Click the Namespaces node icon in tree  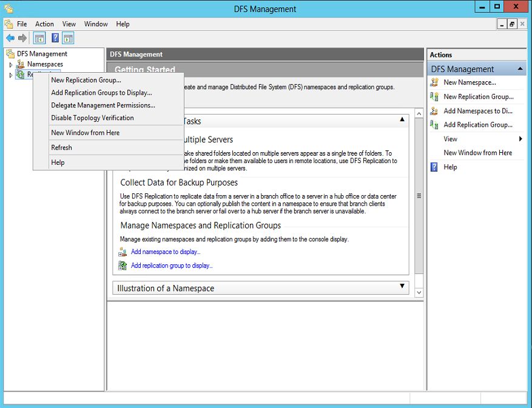pyautogui.click(x=21, y=64)
